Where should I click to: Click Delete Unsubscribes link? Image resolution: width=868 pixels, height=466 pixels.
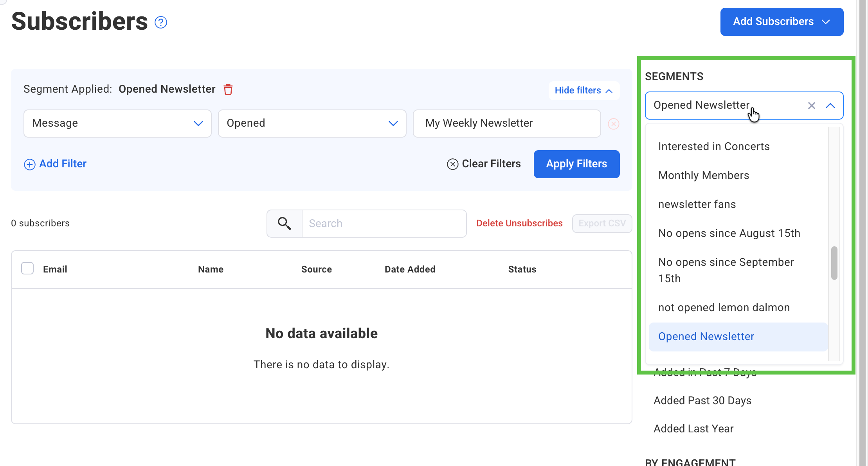(519, 223)
